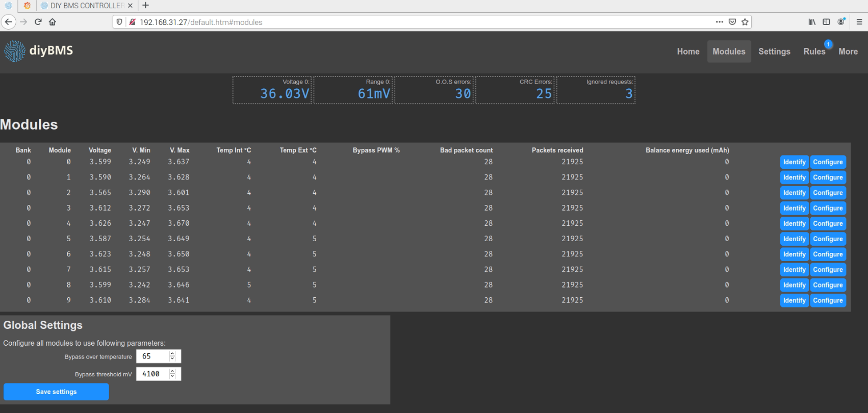Click the browser forward arrow
Viewport: 868px width, 413px height.
coord(23,22)
